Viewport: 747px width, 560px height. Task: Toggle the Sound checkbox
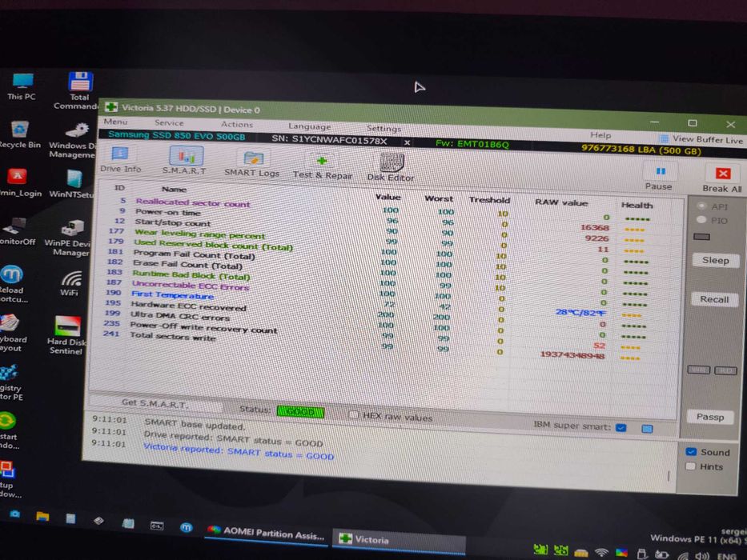point(691,451)
